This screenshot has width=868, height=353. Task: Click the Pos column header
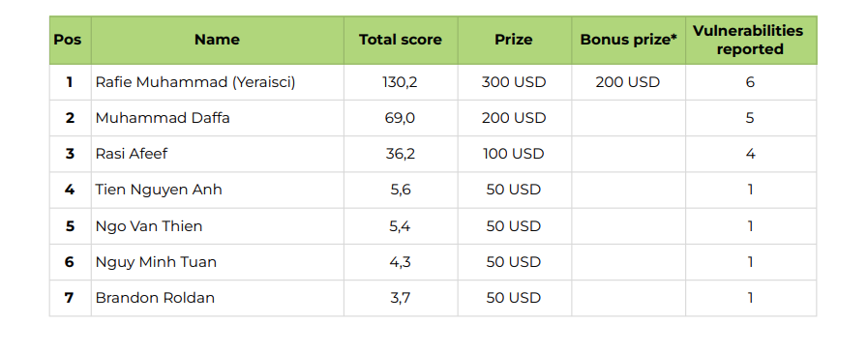pos(70,40)
